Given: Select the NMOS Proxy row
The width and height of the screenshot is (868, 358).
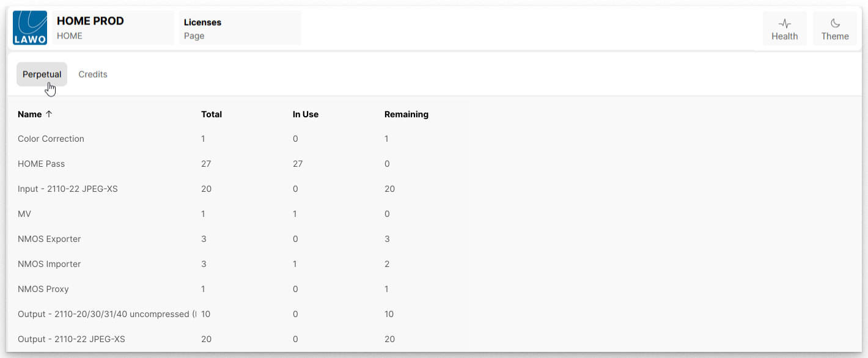Looking at the screenshot, I should [x=43, y=289].
